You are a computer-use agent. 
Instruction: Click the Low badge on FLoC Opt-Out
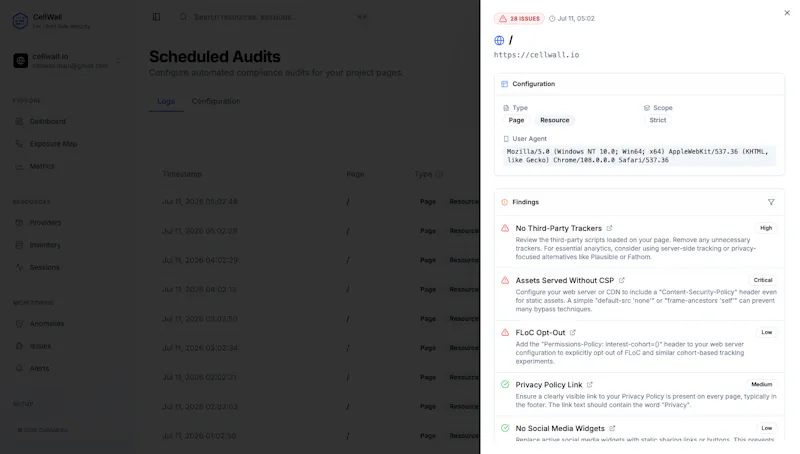(766, 332)
